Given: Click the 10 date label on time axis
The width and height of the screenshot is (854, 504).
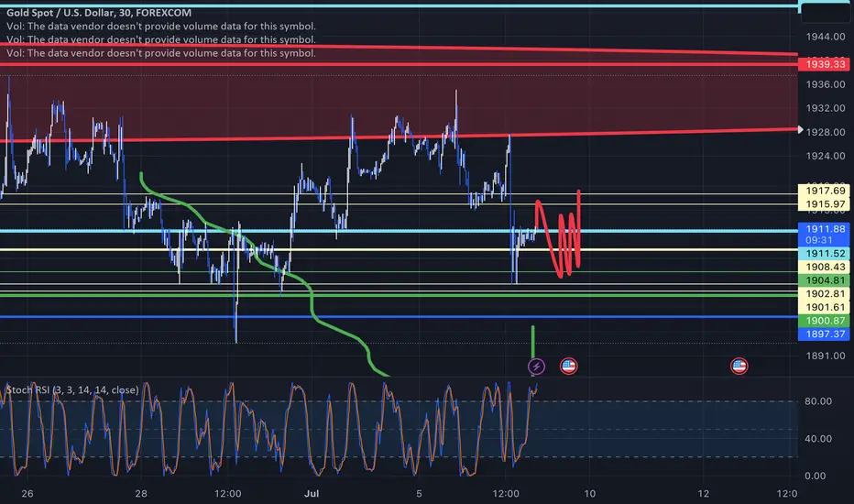Looking at the screenshot, I should (x=590, y=494).
